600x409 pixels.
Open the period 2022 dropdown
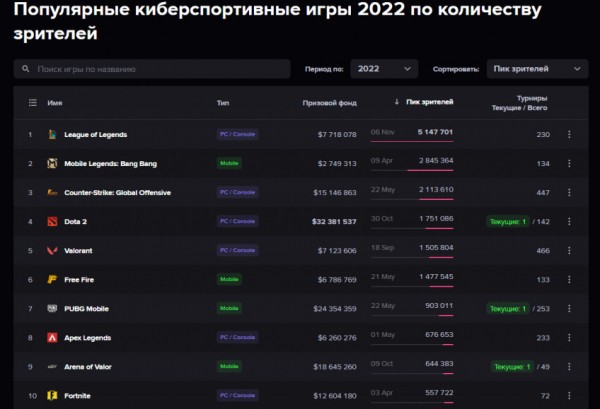[x=383, y=69]
